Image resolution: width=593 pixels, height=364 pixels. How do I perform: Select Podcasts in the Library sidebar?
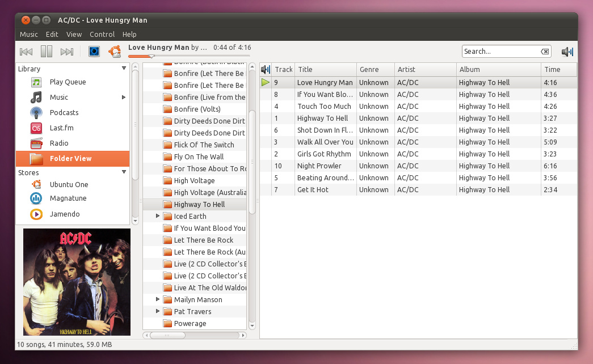pyautogui.click(x=64, y=112)
